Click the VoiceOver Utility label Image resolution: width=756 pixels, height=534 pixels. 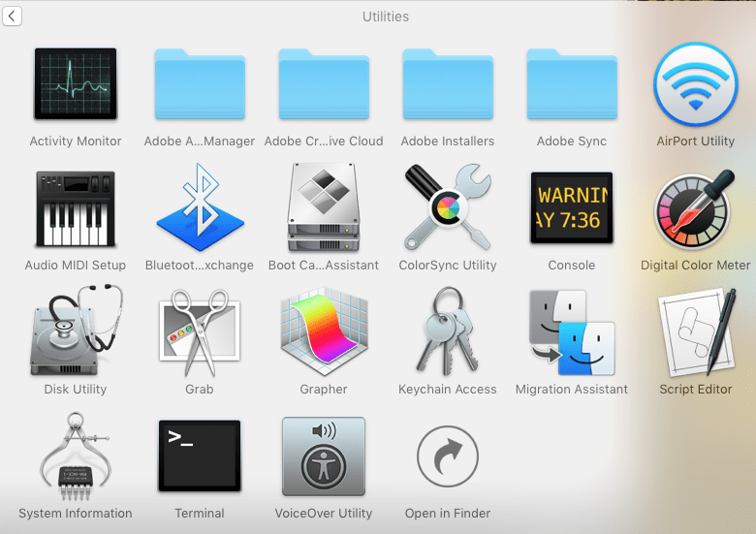pyautogui.click(x=324, y=514)
